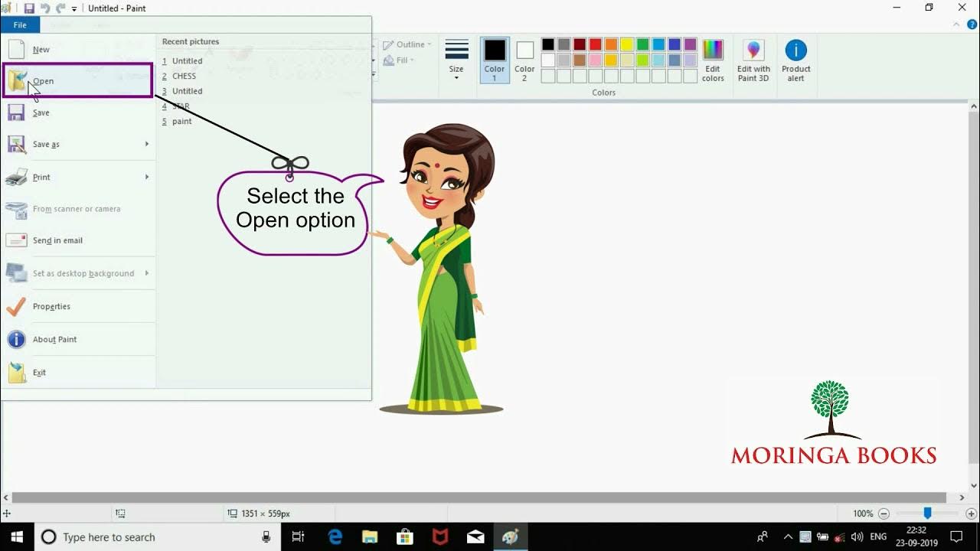Screen dimensions: 980x551
Task: Click Save in the File menu
Action: [x=78, y=112]
